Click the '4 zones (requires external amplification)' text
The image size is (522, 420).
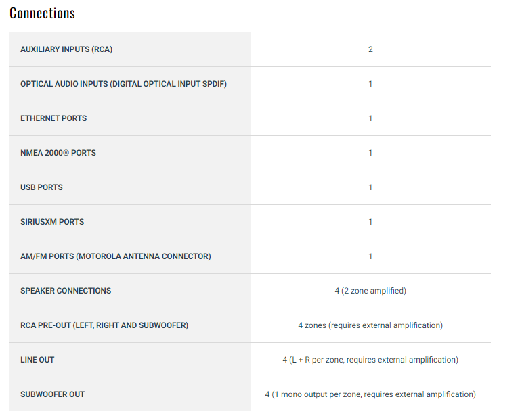[x=370, y=325]
